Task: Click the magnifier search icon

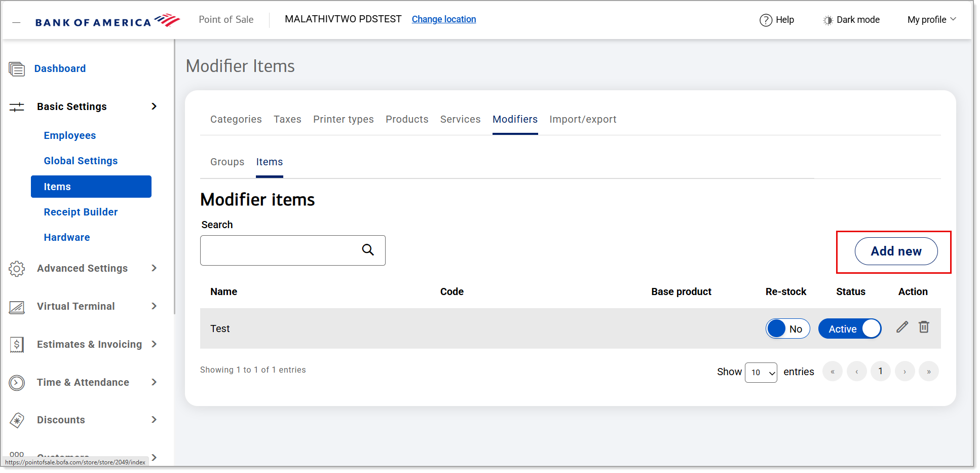Action: coord(368,249)
